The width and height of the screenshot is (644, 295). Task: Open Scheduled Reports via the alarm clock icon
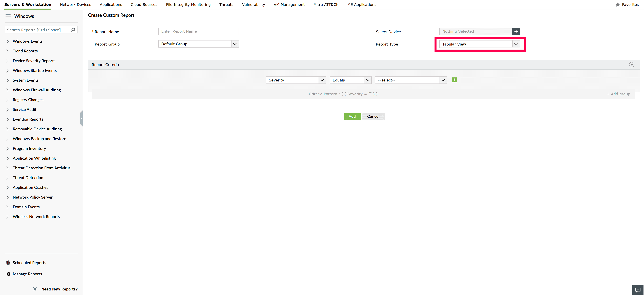[8, 263]
